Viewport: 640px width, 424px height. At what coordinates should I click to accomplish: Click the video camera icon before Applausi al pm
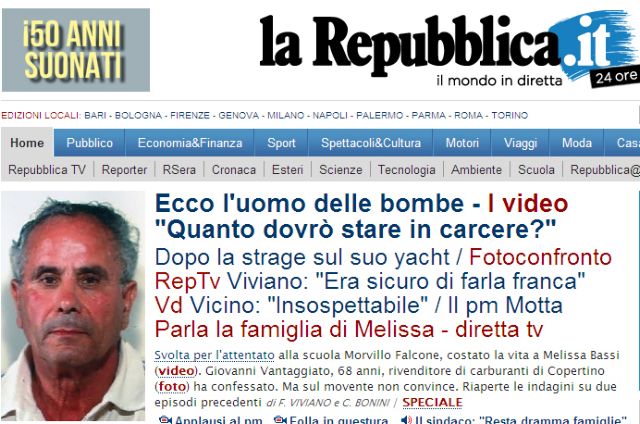coord(165,420)
